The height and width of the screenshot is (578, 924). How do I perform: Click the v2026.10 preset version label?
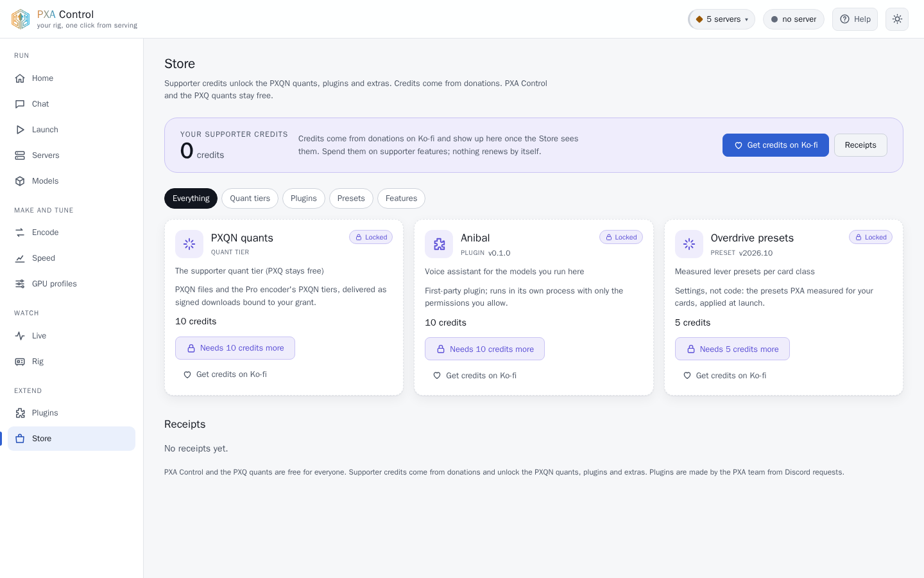[756, 253]
